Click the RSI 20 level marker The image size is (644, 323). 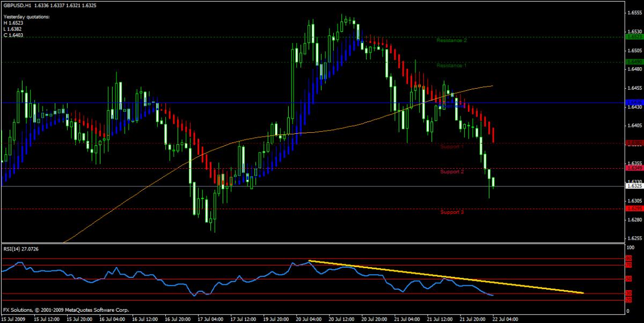pyautogui.click(x=628, y=299)
